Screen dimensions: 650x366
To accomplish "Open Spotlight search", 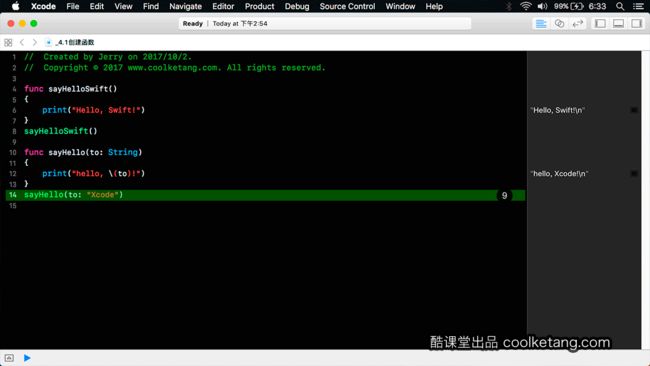I will pos(620,6).
